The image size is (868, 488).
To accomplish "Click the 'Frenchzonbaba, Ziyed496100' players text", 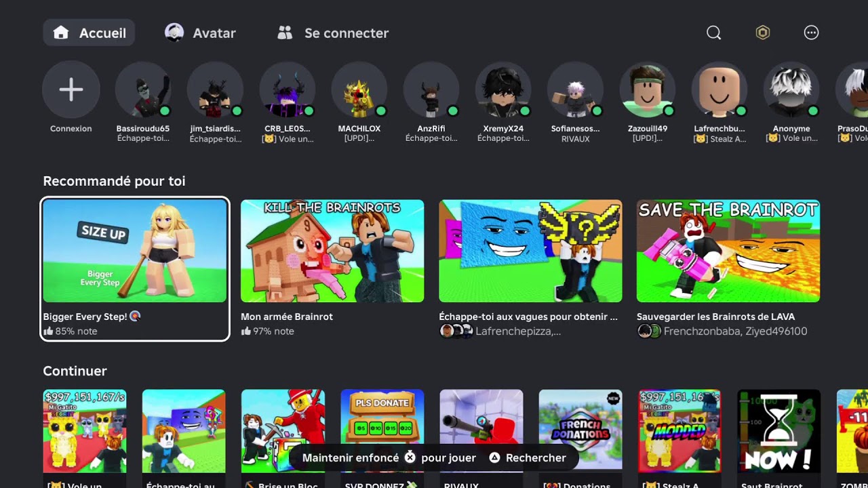I will coord(735,331).
